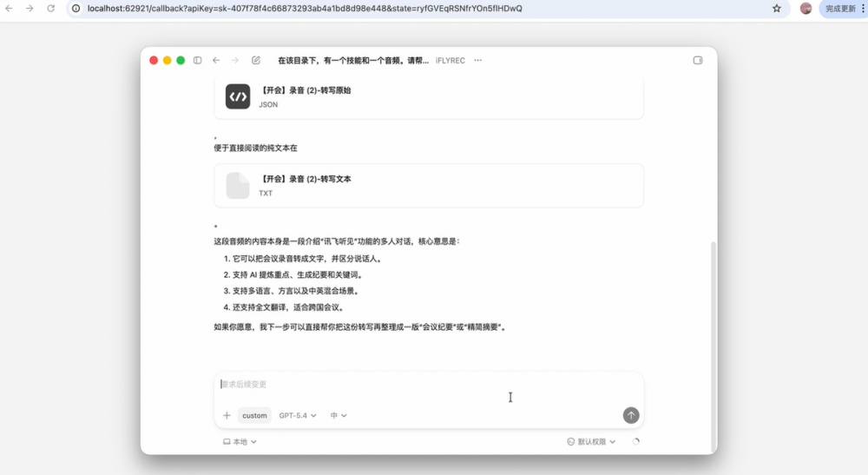Click the iFLYREC folder label
This screenshot has width=868, height=475.
pos(450,60)
